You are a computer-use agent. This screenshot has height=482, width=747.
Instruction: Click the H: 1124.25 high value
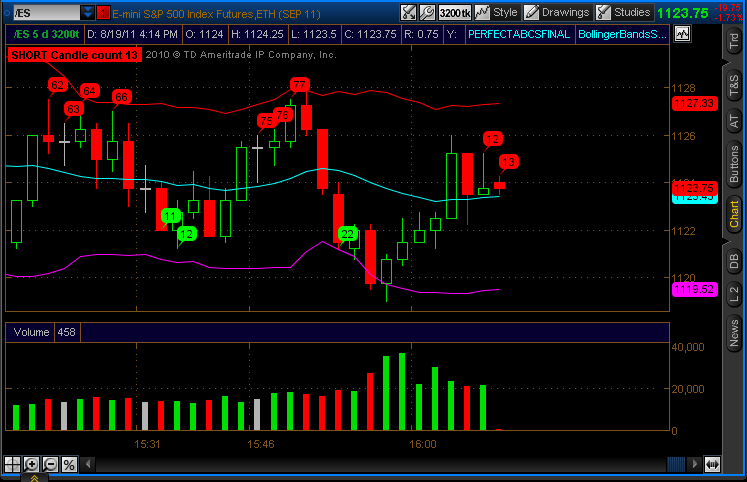tap(257, 34)
